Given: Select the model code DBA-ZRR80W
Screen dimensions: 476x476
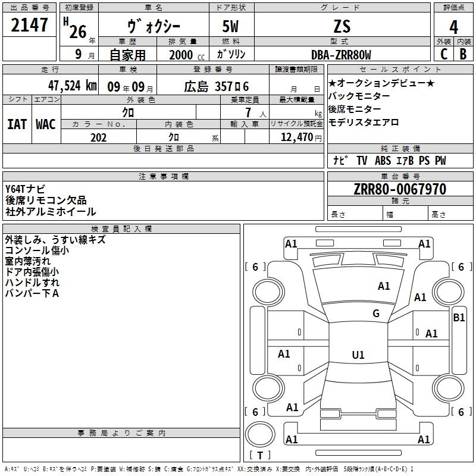Looking at the screenshot, I should coord(341,55).
